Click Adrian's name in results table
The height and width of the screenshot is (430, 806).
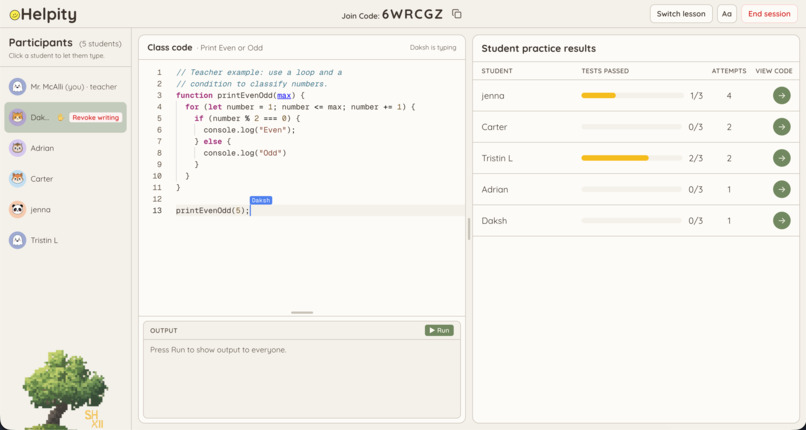(495, 190)
